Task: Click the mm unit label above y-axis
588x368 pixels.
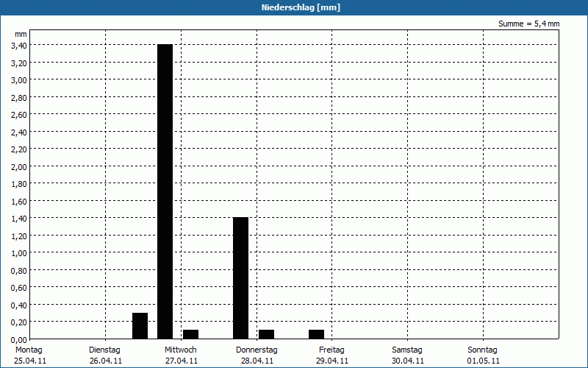Action: point(21,35)
